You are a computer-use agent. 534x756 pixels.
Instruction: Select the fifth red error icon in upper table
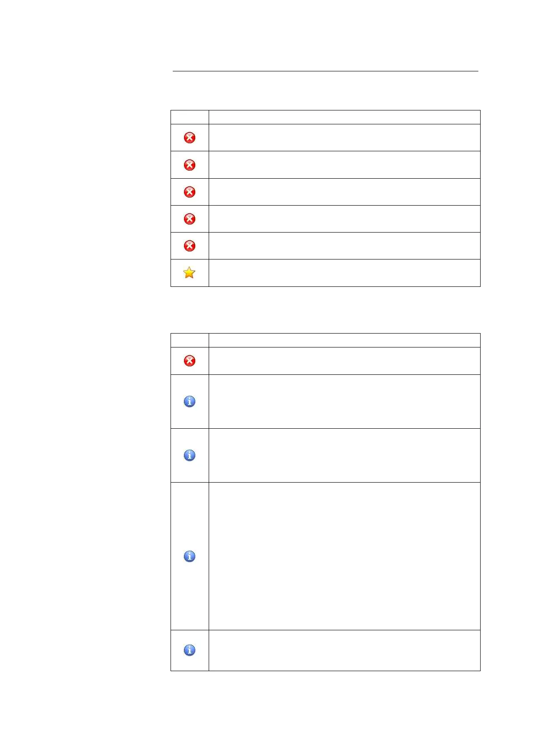point(189,246)
